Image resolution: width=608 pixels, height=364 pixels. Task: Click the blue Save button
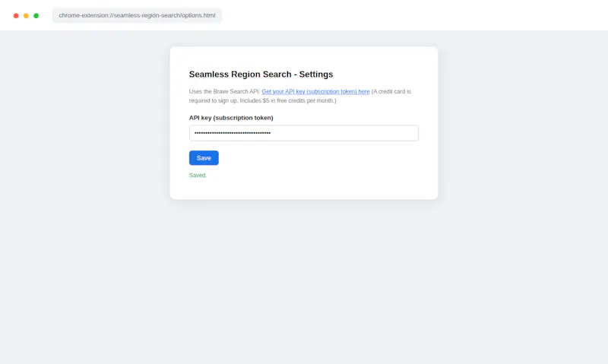point(204,158)
